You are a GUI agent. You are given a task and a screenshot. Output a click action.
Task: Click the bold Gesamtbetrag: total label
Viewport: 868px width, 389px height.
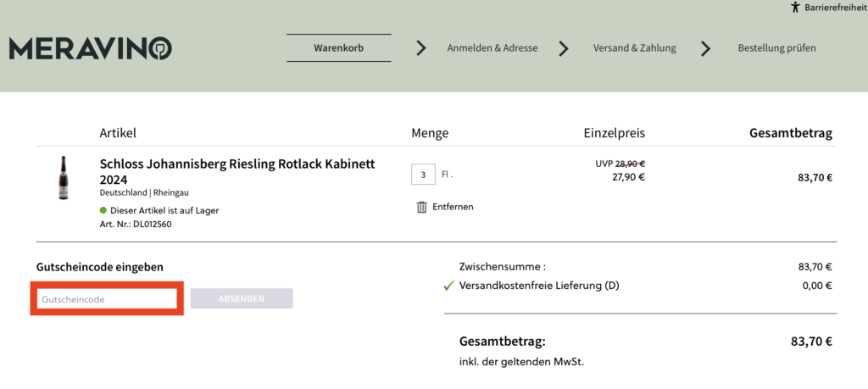pyautogui.click(x=503, y=342)
